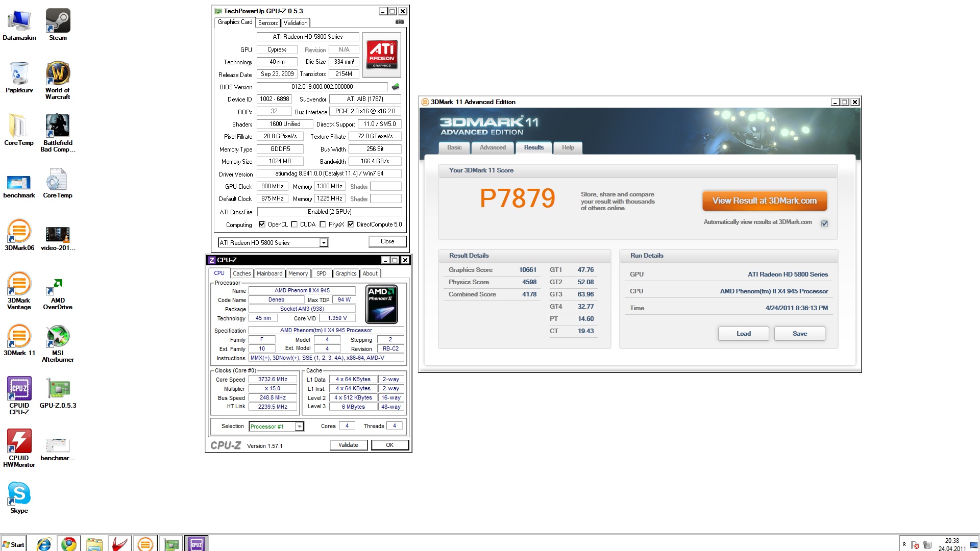Screen dimensions: 980x551
Task: Expand the ATI Radeon HD 5800 dropdown
Action: click(x=324, y=243)
